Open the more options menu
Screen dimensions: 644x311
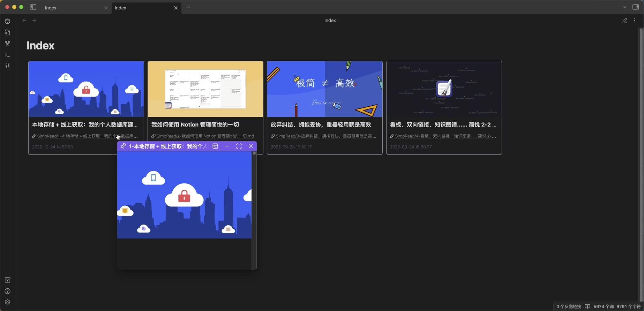coord(635,20)
